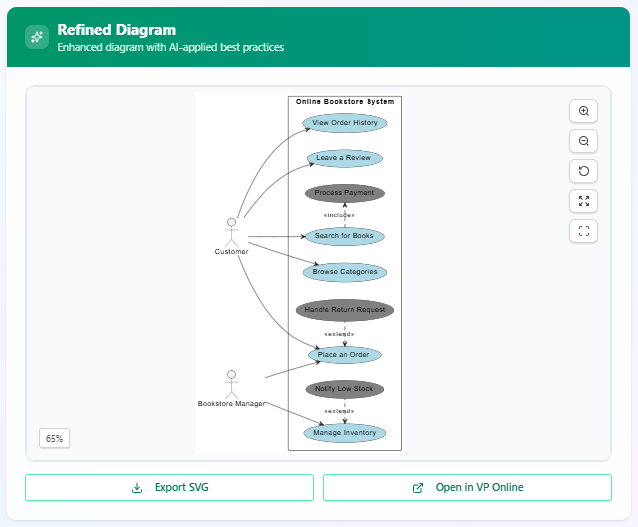Reset the diagram view

[584, 171]
